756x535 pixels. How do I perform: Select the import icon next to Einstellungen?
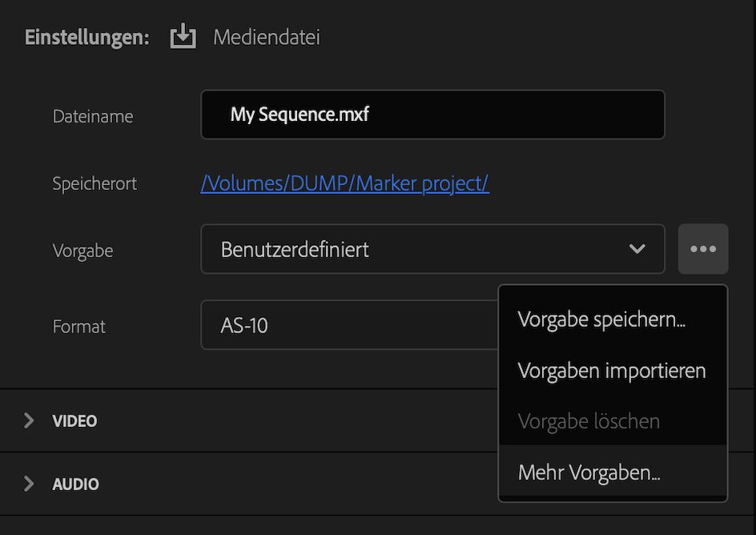(183, 36)
